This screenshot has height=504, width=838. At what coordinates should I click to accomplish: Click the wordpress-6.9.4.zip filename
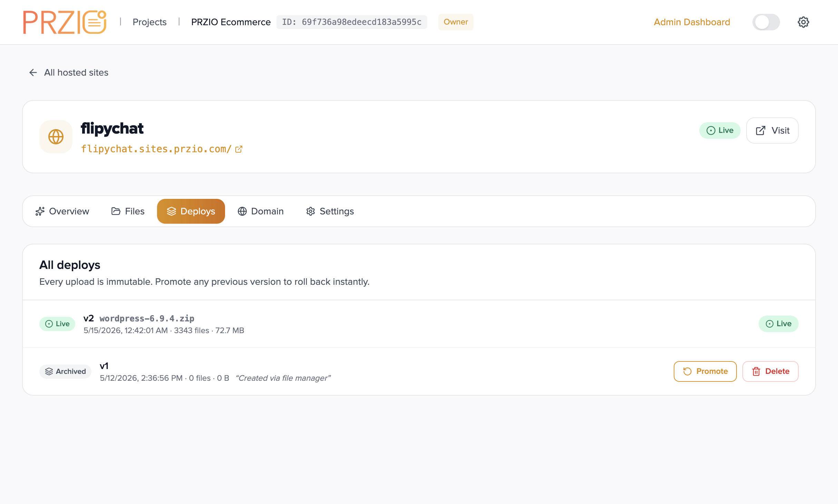147,318
